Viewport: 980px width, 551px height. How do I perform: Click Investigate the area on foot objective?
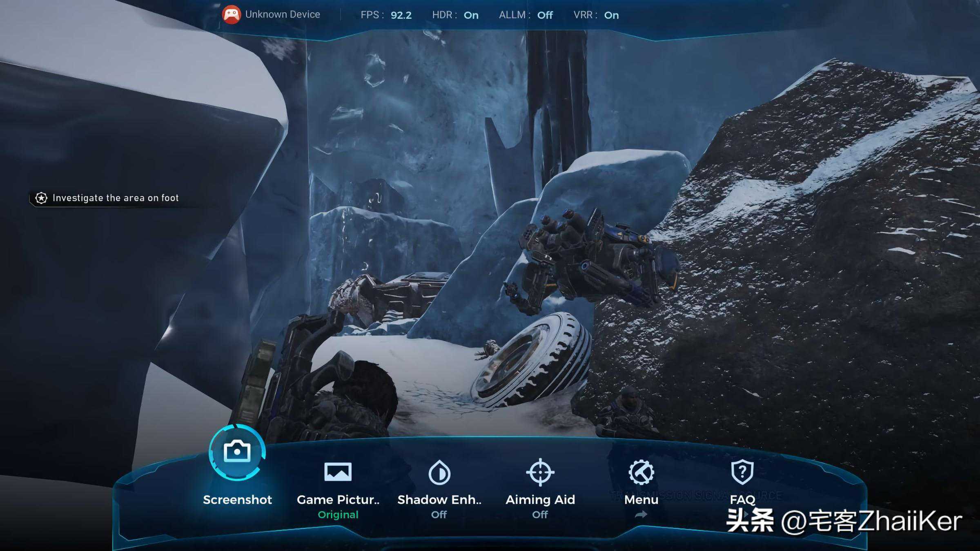(x=116, y=198)
